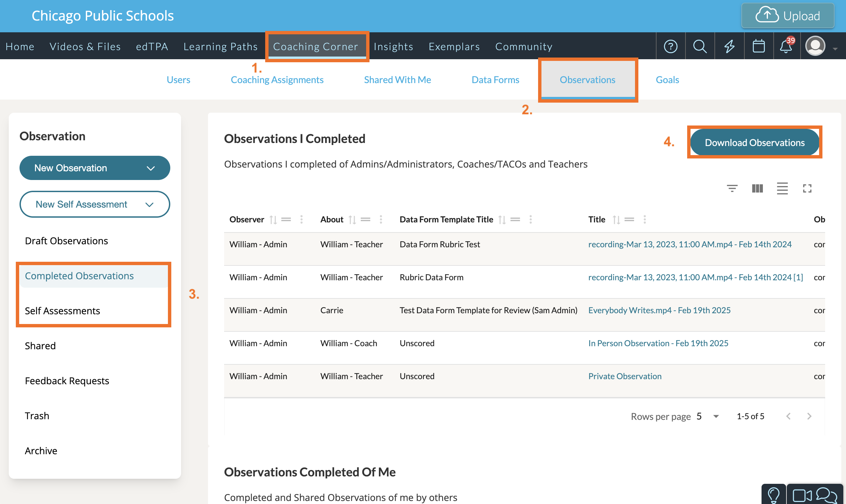
Task: Click Download Observations button
Action: (x=754, y=142)
